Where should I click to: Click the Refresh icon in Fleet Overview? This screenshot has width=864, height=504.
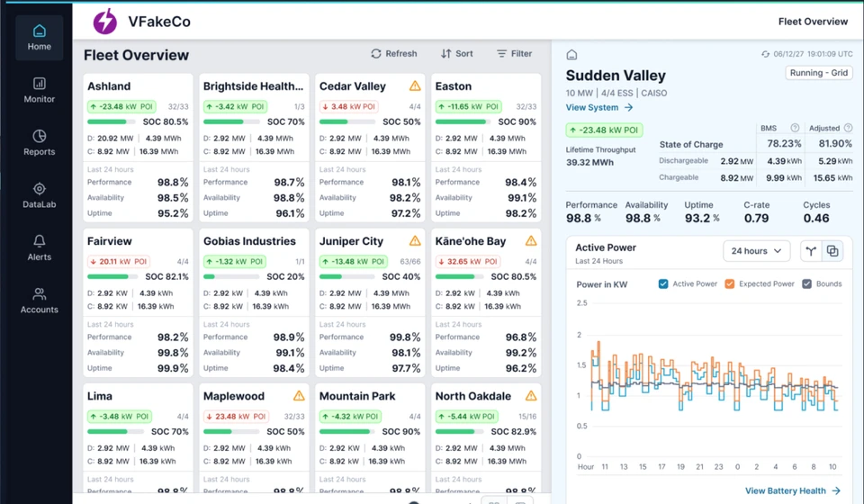[x=376, y=53]
